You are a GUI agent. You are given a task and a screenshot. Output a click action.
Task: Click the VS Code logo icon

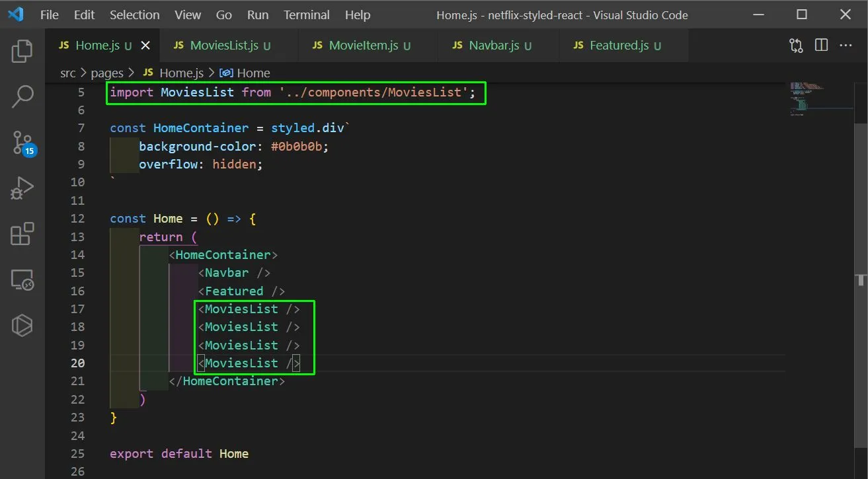[x=17, y=15]
